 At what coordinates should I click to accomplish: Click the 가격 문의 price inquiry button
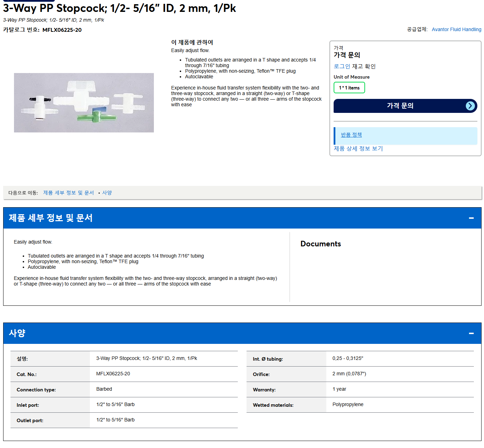405,106
